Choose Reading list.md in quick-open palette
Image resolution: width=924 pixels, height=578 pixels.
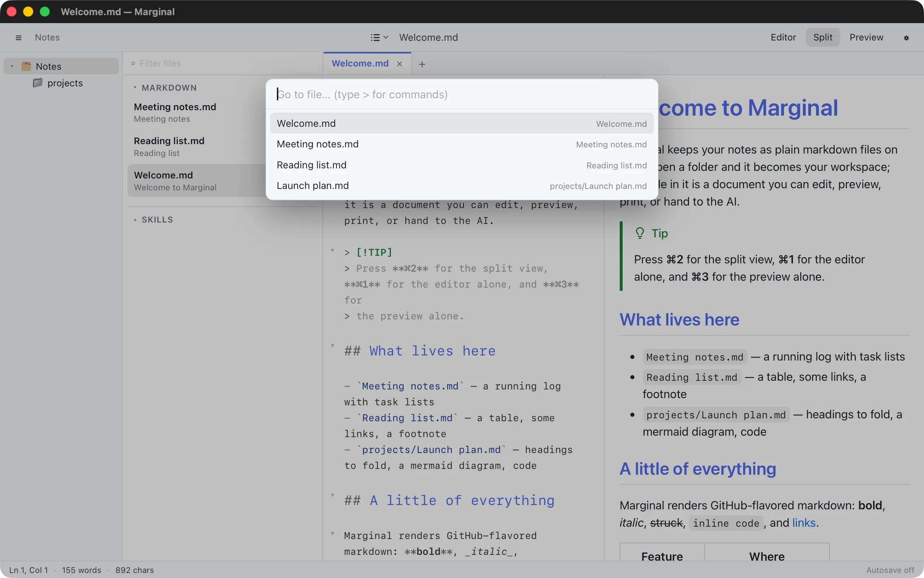tap(462, 165)
